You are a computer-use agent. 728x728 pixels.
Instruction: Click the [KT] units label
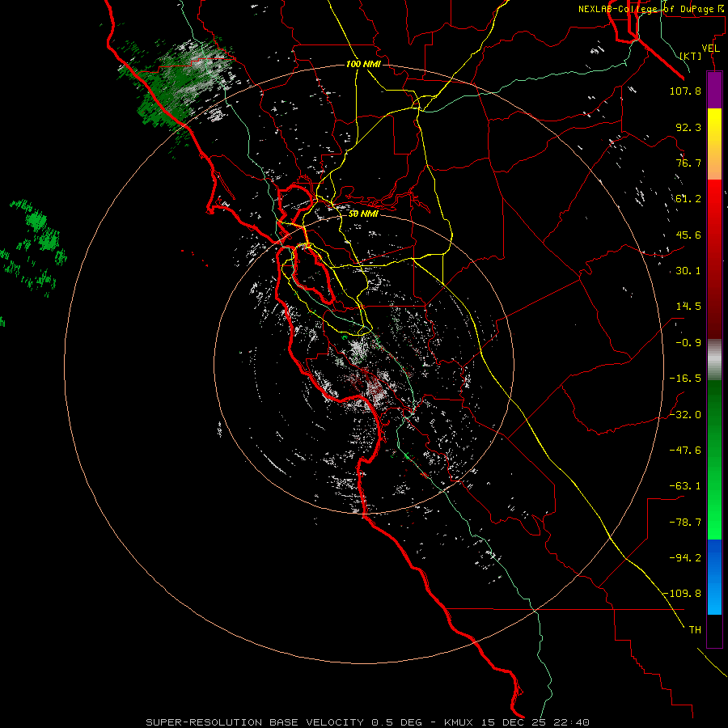tap(691, 56)
